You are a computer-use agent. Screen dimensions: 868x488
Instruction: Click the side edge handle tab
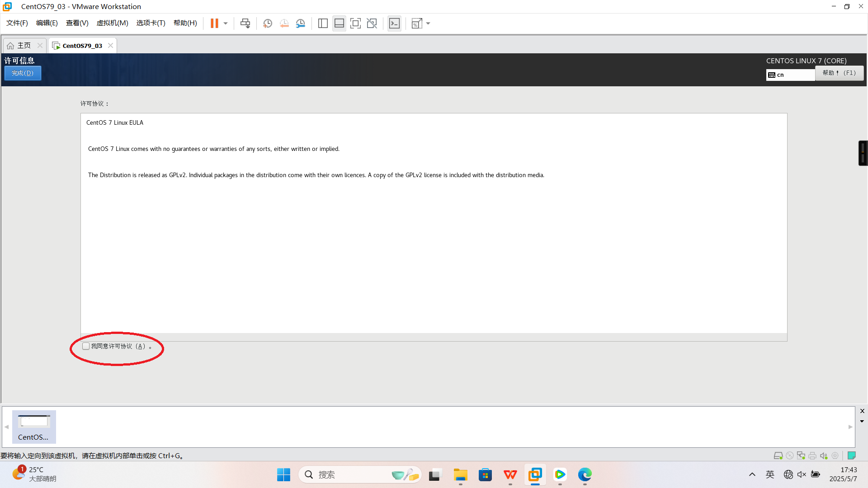(863, 153)
